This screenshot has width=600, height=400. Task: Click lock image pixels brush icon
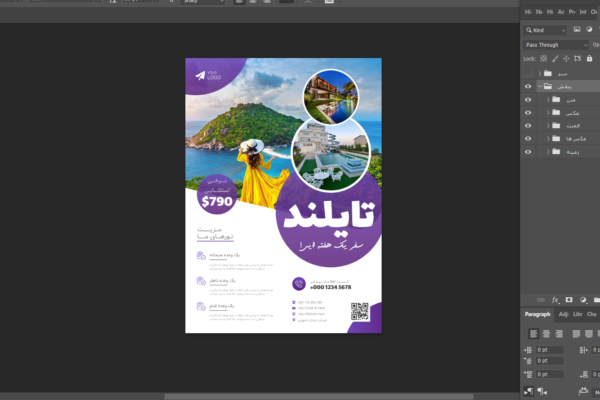[557, 59]
